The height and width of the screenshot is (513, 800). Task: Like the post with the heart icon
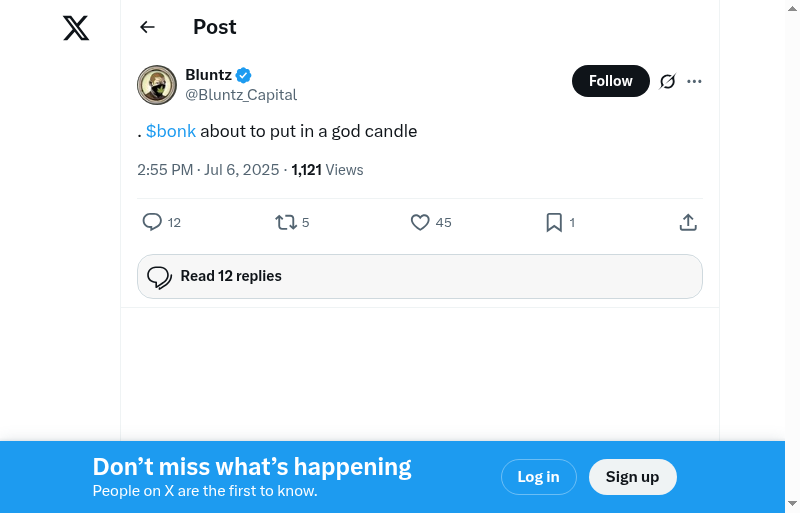click(420, 222)
